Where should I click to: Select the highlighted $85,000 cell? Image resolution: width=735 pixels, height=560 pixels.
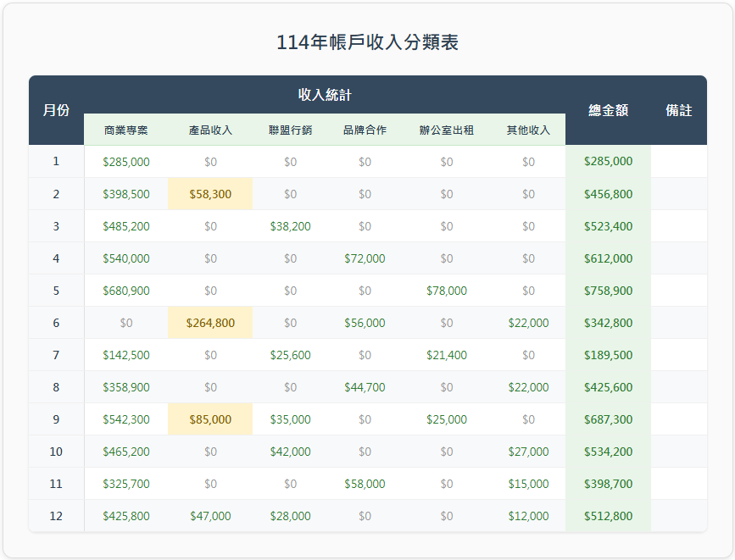click(210, 419)
